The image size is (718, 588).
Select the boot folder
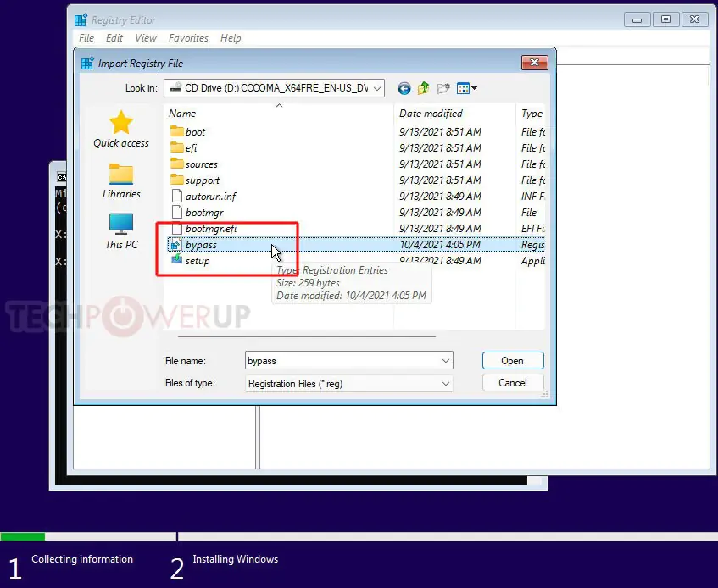(187, 132)
